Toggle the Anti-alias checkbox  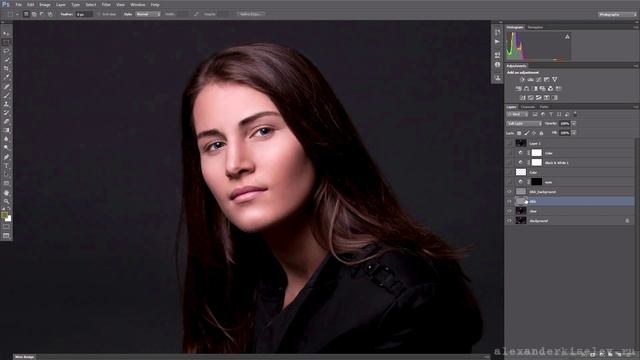pyautogui.click(x=98, y=14)
